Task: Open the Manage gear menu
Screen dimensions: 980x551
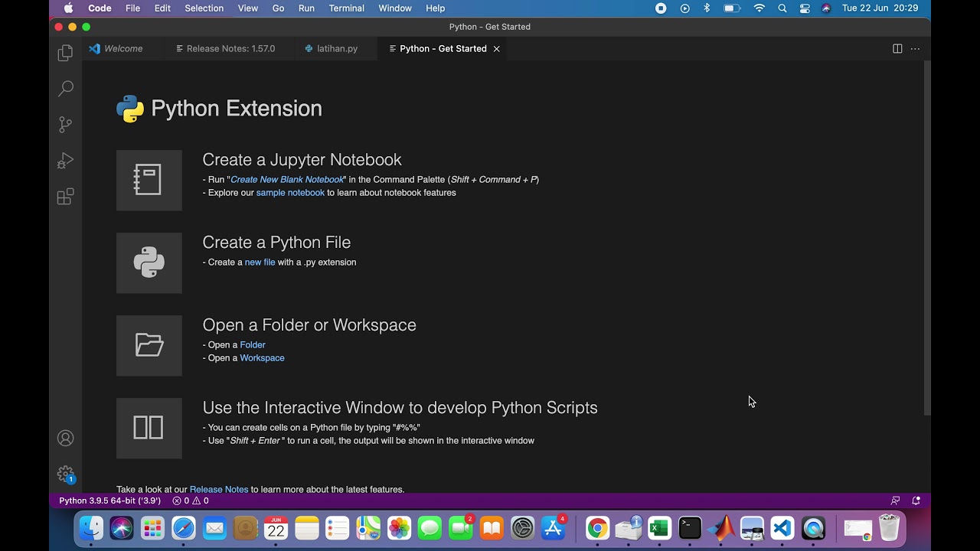Action: 66,474
